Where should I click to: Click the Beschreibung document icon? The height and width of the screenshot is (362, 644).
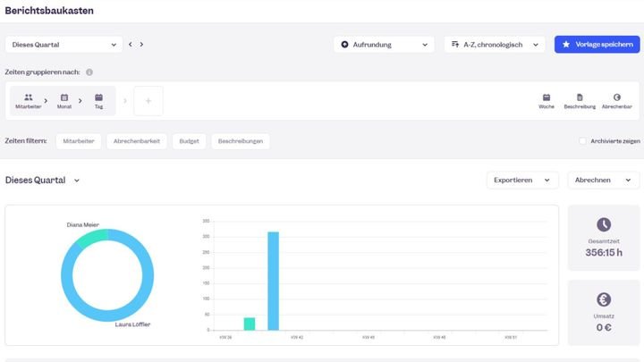coord(580,97)
